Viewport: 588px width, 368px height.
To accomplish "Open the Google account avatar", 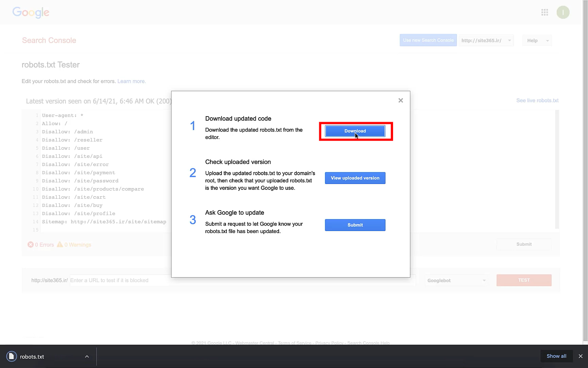I will pos(563,13).
